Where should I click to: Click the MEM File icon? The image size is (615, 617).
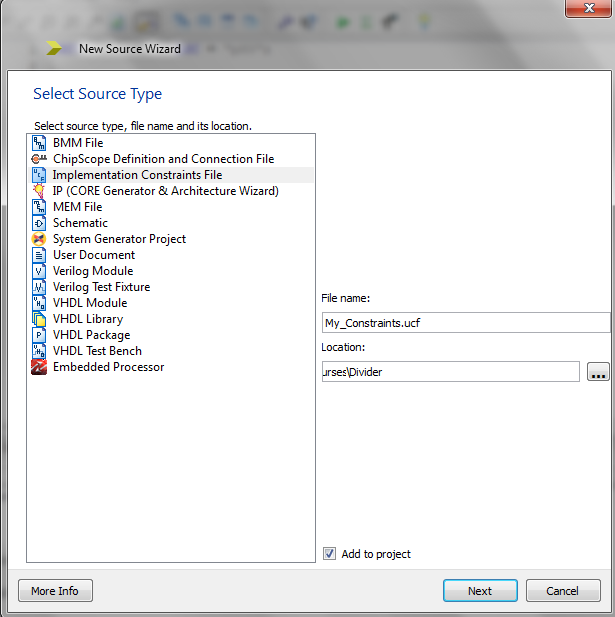tap(39, 207)
